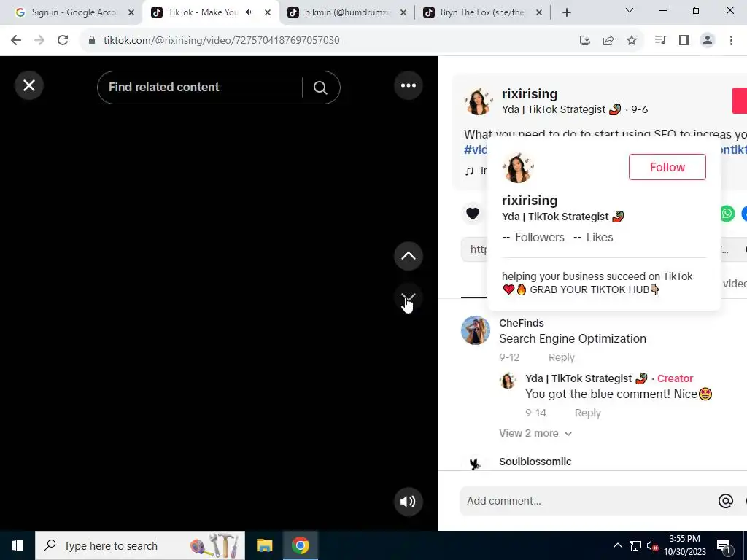Viewport: 747px width, 560px height.
Task: Open a new browser tab
Action: [x=566, y=13]
